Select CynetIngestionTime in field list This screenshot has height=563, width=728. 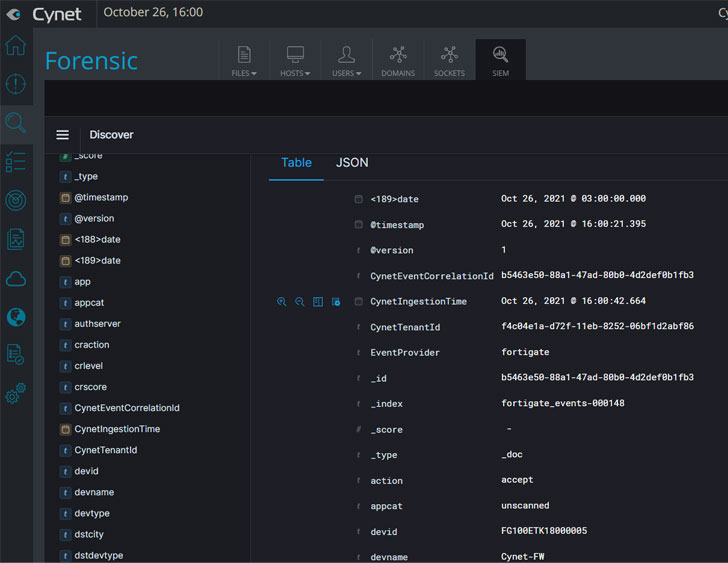pyautogui.click(x=117, y=429)
